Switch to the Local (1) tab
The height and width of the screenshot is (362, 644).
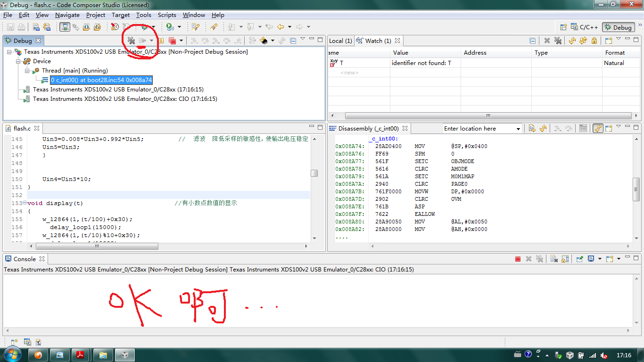(x=340, y=41)
